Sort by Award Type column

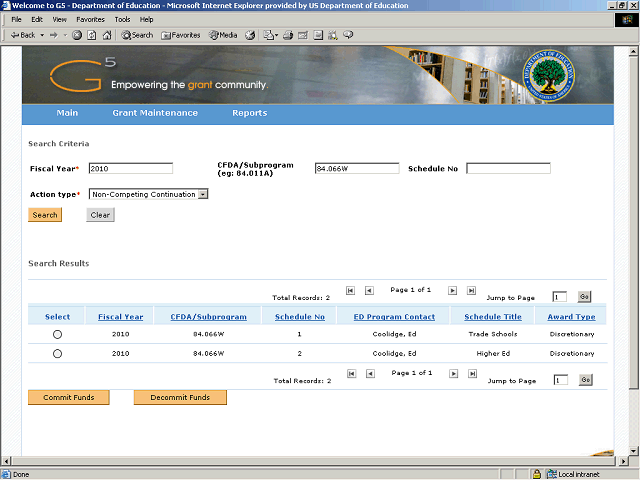tap(571, 317)
